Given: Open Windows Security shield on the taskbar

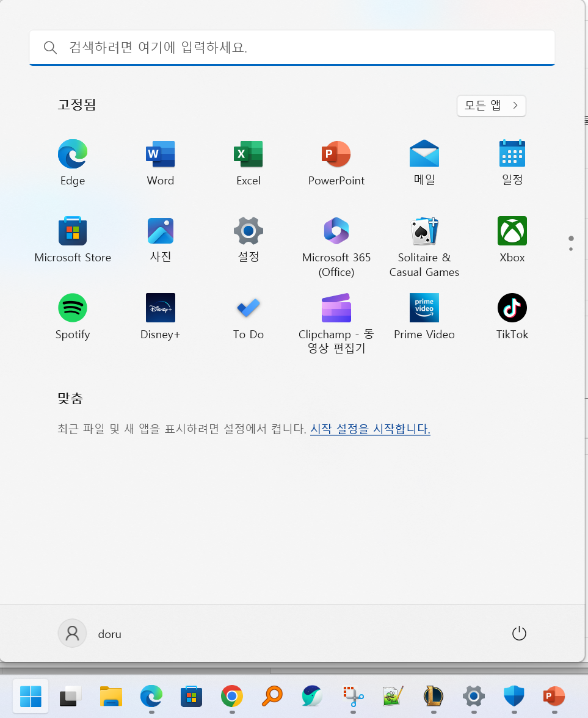Looking at the screenshot, I should tap(514, 697).
